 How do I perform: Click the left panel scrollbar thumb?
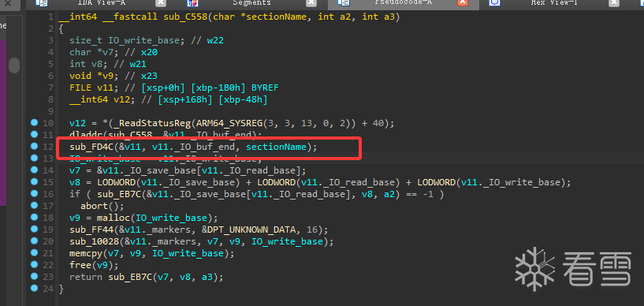(14, 65)
